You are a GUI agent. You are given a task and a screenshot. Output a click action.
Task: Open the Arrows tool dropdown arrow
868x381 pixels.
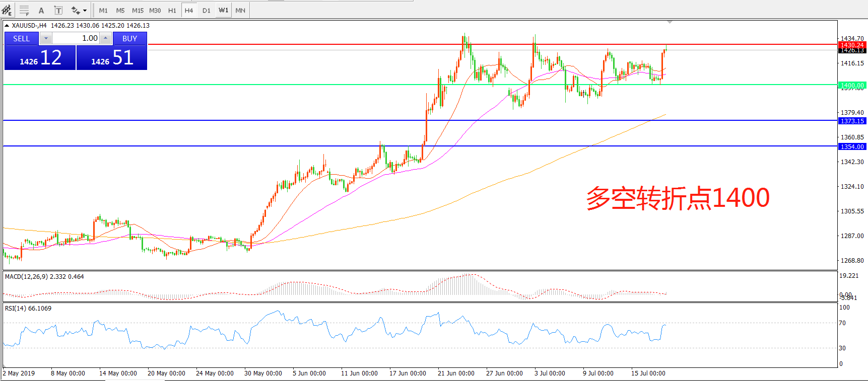tap(85, 11)
